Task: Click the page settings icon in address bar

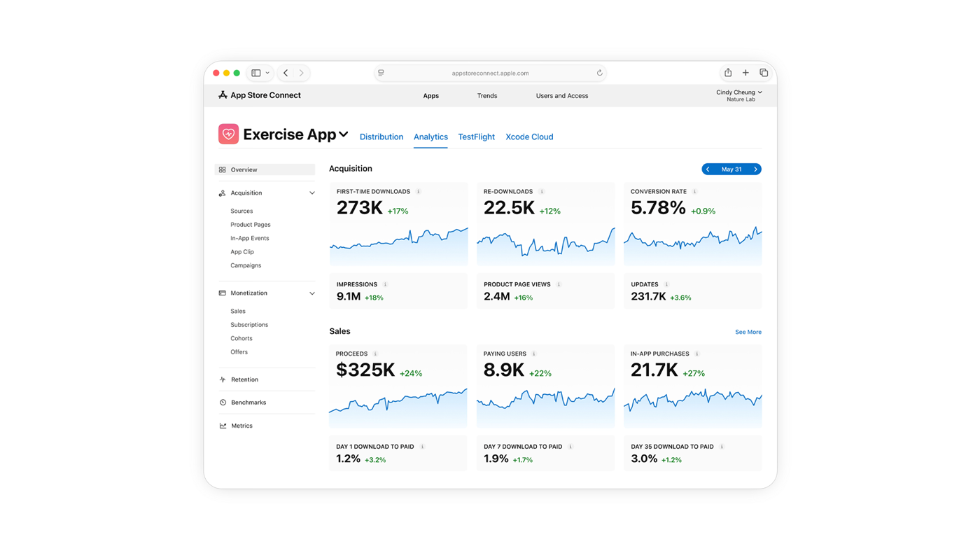Action: point(381,73)
